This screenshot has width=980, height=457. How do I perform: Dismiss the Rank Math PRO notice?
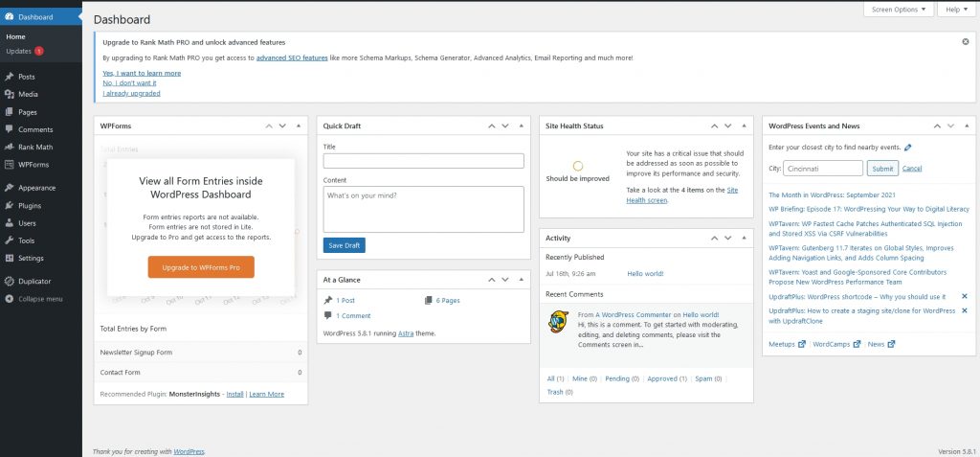pos(965,42)
